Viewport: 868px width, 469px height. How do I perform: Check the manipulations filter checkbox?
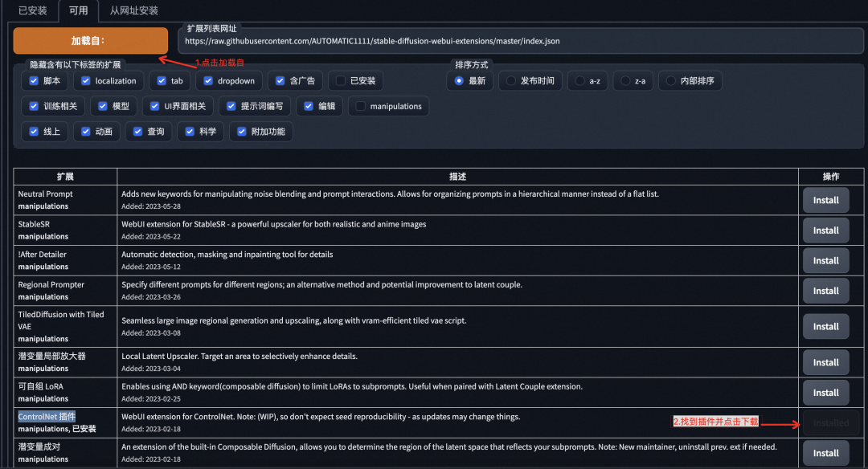tap(358, 105)
